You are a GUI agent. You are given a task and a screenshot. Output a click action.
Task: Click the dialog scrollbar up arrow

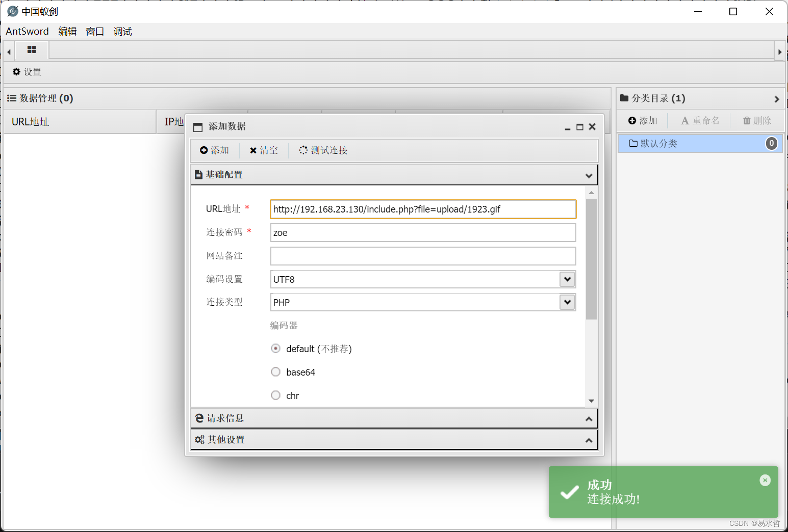coord(591,193)
